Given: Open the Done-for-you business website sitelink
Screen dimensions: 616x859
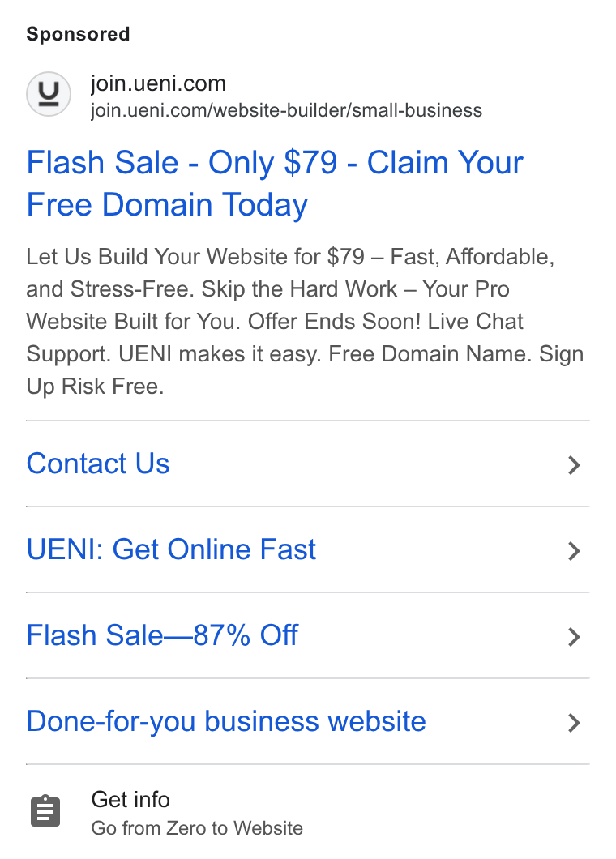Looking at the screenshot, I should point(308,721).
